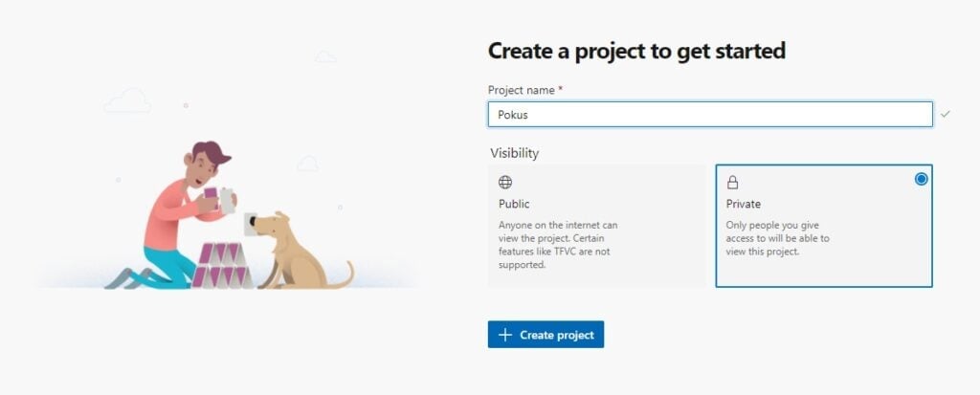Click the Private card description text
This screenshot has width=980, height=395.
click(777, 238)
